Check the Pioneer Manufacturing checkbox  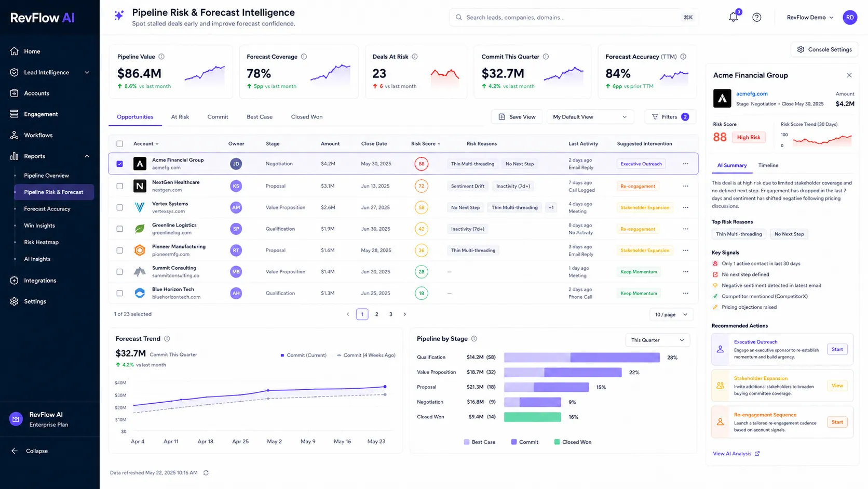[120, 250]
